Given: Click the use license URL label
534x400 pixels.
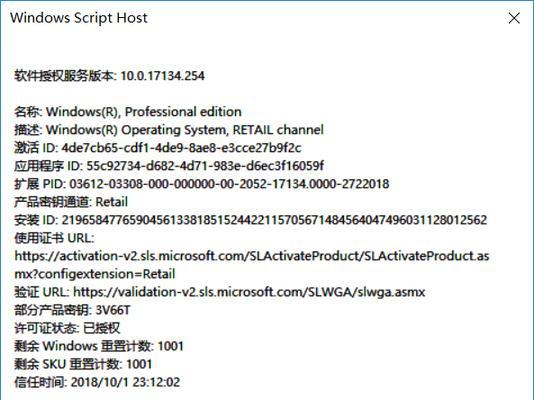Looking at the screenshot, I should (54, 238).
